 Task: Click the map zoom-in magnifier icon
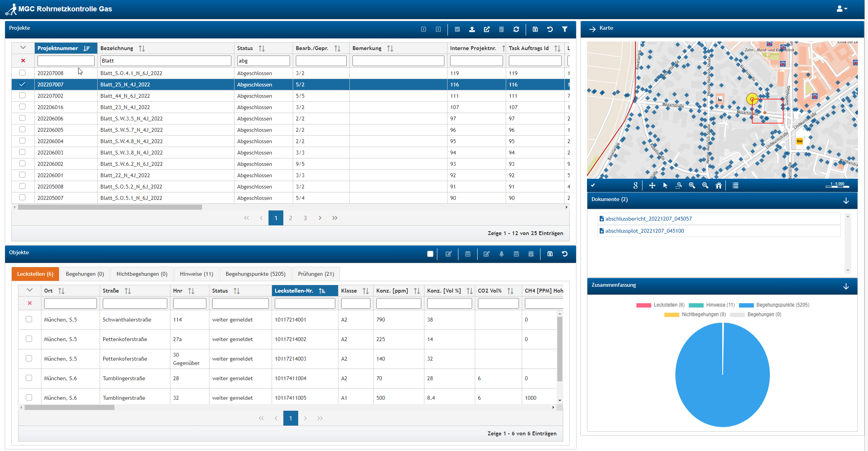point(692,185)
